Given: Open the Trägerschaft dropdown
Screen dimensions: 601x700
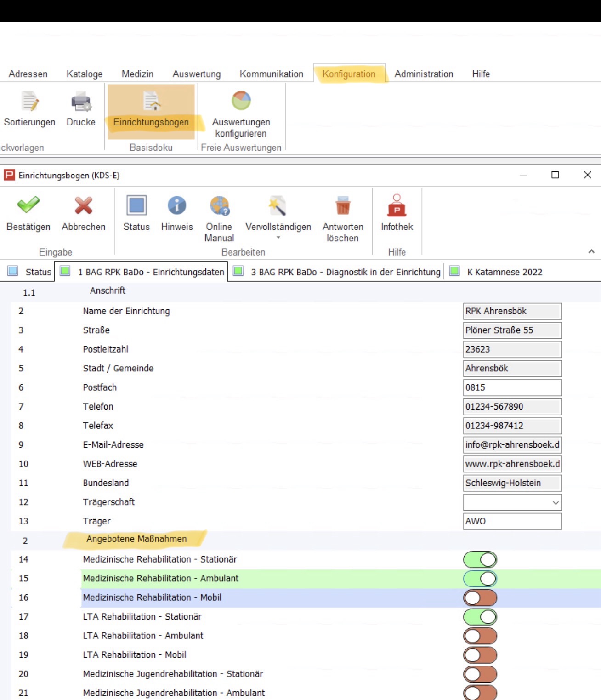Looking at the screenshot, I should pos(556,502).
